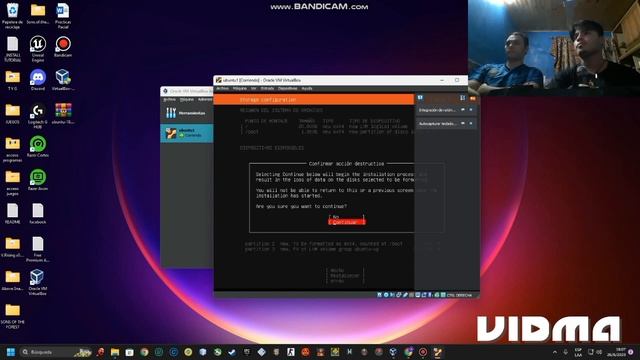Show hidden system tray icons chevron
Screen dimensions: 640x360
point(554,352)
